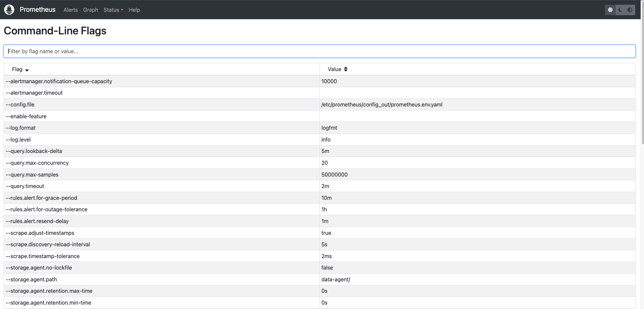The image size is (644, 309).
Task: Select the 10000 value cell
Action: (478, 81)
